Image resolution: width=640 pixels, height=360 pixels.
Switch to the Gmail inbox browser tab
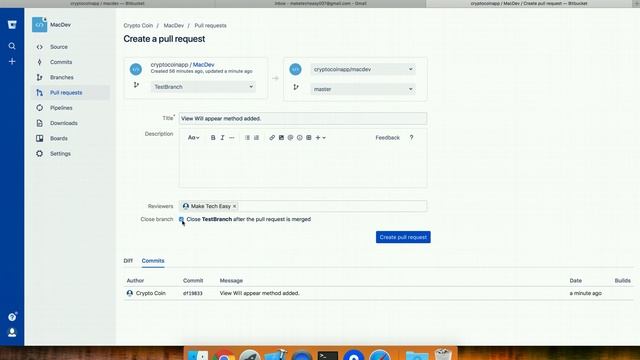click(x=320, y=3)
